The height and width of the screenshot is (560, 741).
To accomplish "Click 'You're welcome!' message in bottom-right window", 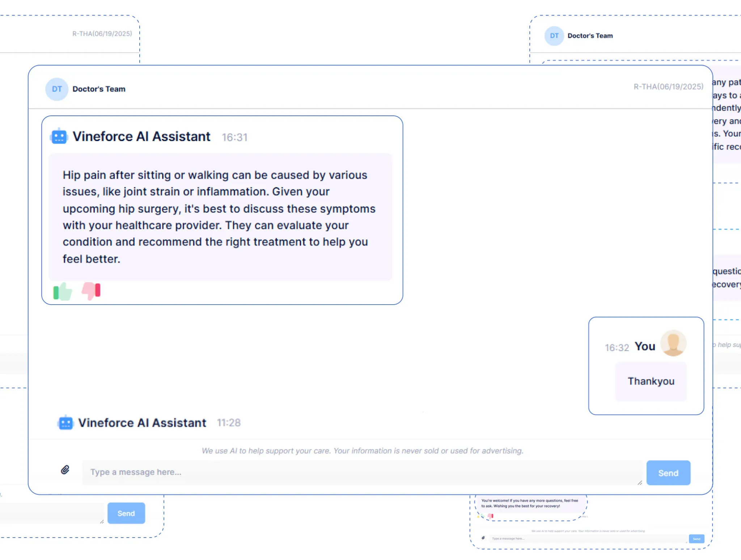I will [530, 503].
